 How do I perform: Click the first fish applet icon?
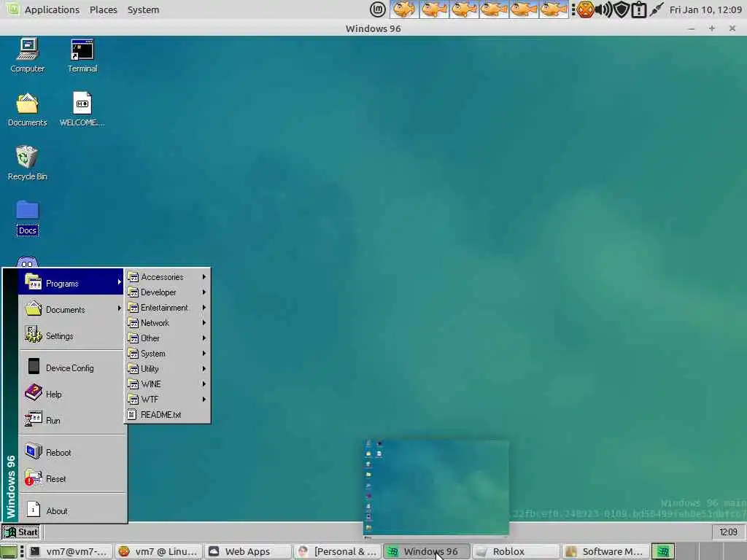404,9
